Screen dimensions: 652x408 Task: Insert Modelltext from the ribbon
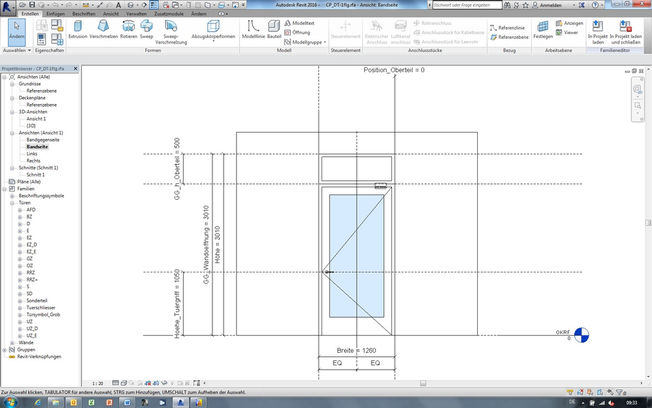pyautogui.click(x=299, y=23)
